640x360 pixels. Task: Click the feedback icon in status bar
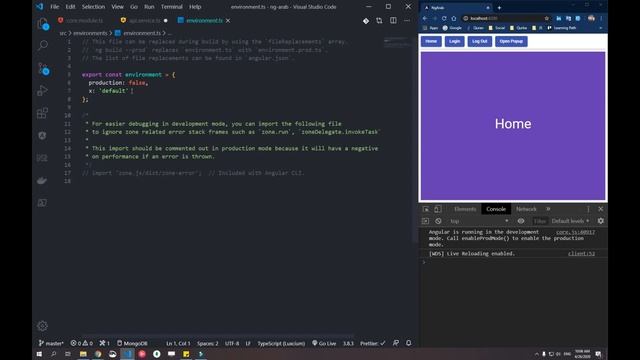[x=396, y=343]
